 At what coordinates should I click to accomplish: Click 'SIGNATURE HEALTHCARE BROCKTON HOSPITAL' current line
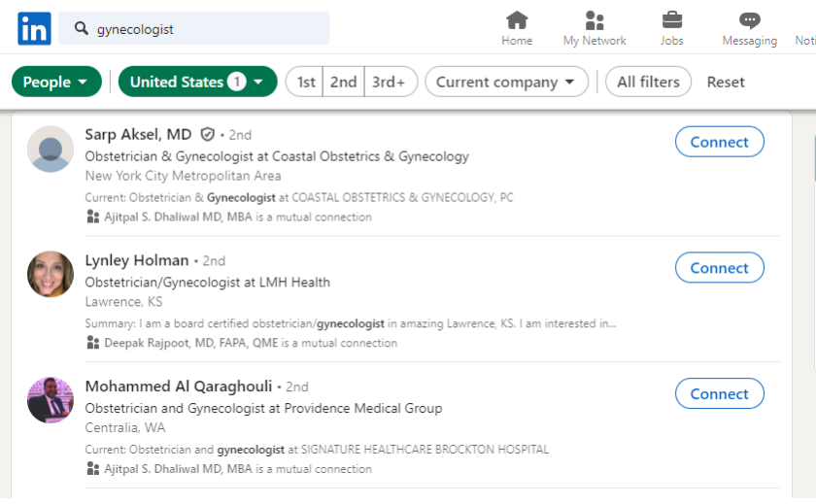point(425,450)
